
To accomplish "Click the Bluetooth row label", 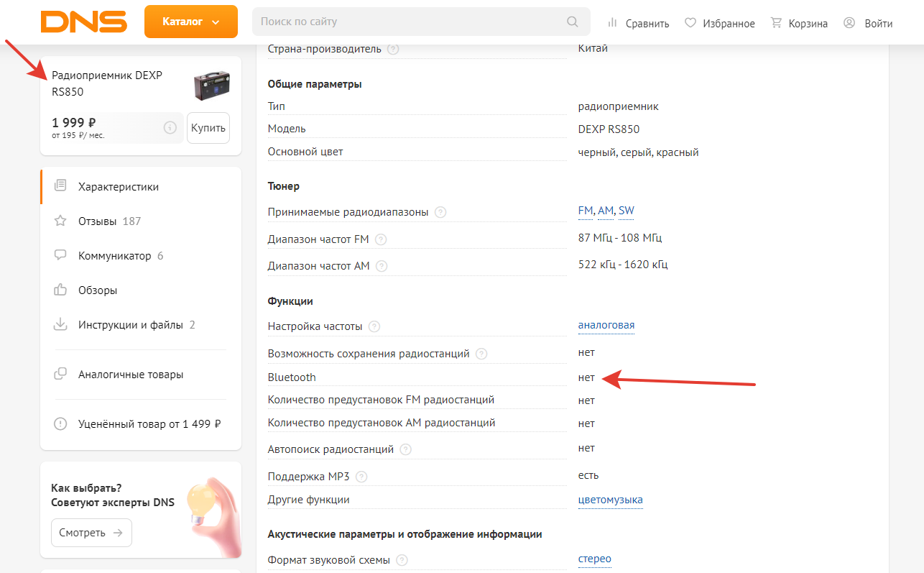I will pyautogui.click(x=292, y=377).
